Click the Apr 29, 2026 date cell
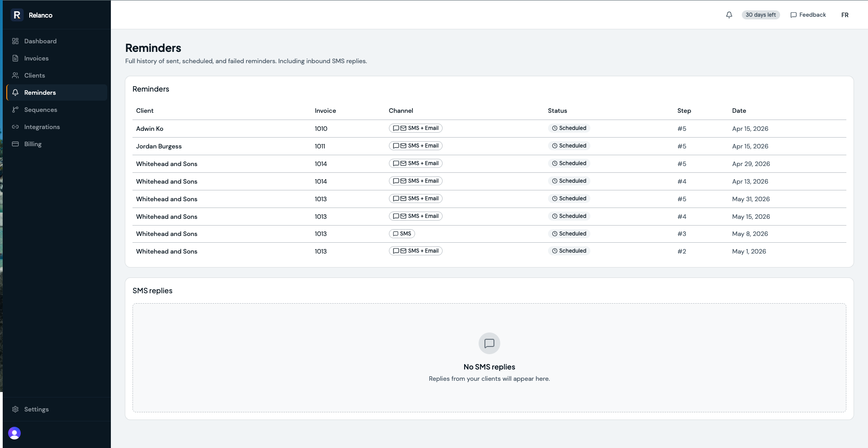Image resolution: width=868 pixels, height=448 pixels. pyautogui.click(x=751, y=164)
